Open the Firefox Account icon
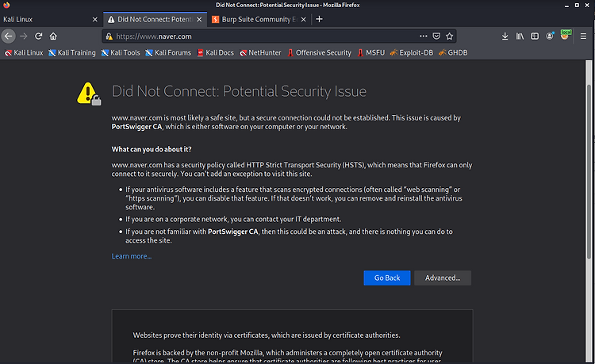Viewport: 595px width, 364px height. pyautogui.click(x=550, y=36)
